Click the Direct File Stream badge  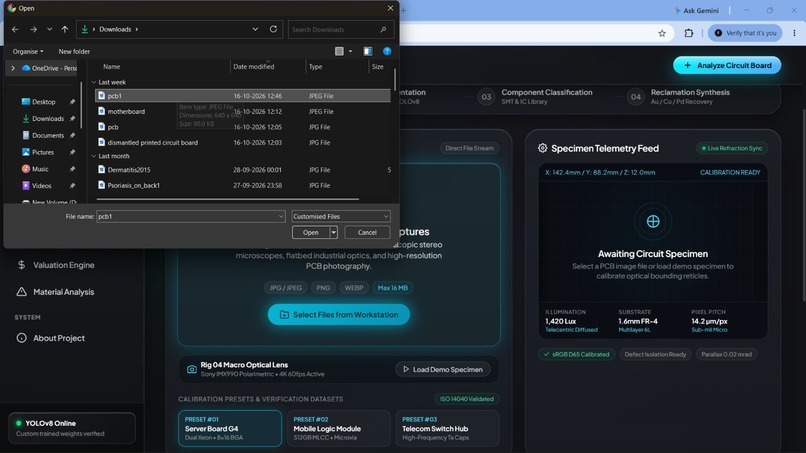(469, 148)
